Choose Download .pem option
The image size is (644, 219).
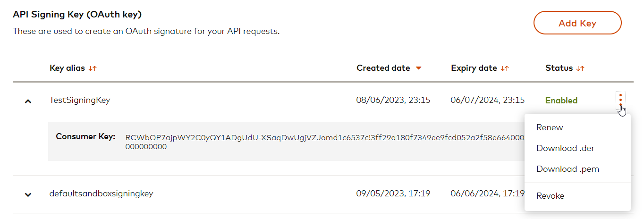click(568, 169)
